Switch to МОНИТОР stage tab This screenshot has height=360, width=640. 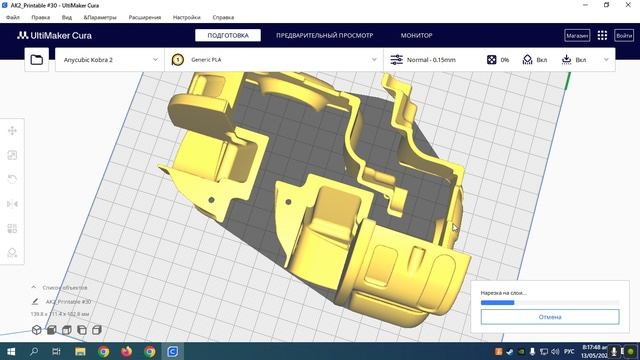(x=416, y=36)
